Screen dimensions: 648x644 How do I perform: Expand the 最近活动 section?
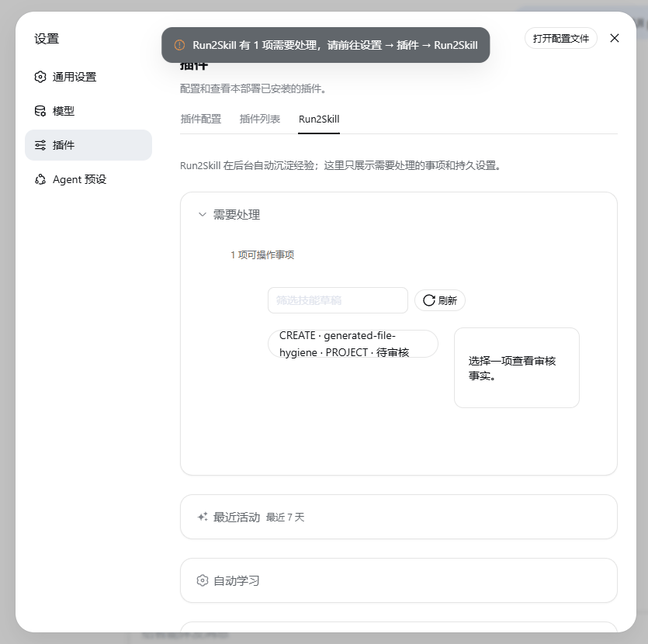tap(398, 517)
